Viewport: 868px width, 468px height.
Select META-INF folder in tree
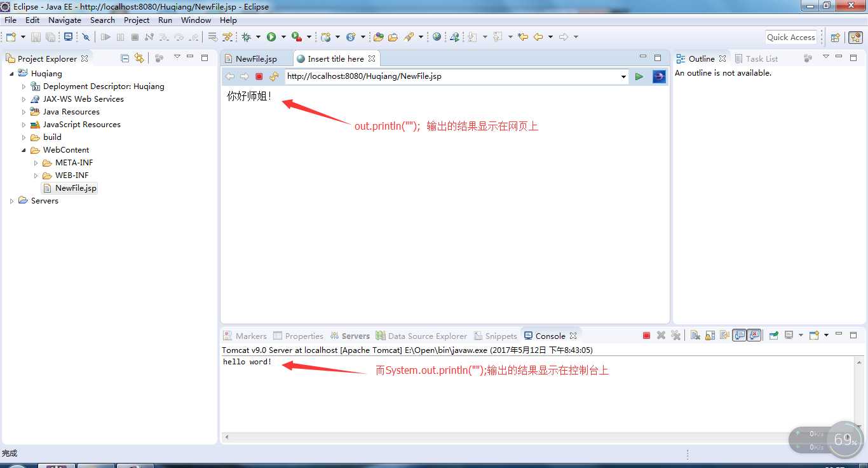click(x=68, y=163)
